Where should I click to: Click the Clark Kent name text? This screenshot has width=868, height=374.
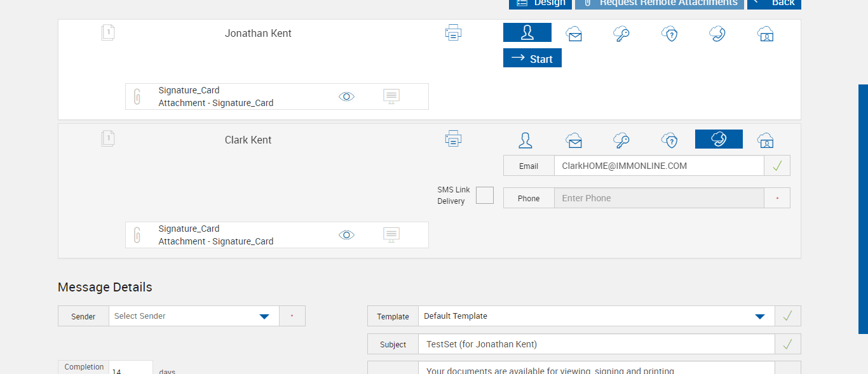(248, 140)
